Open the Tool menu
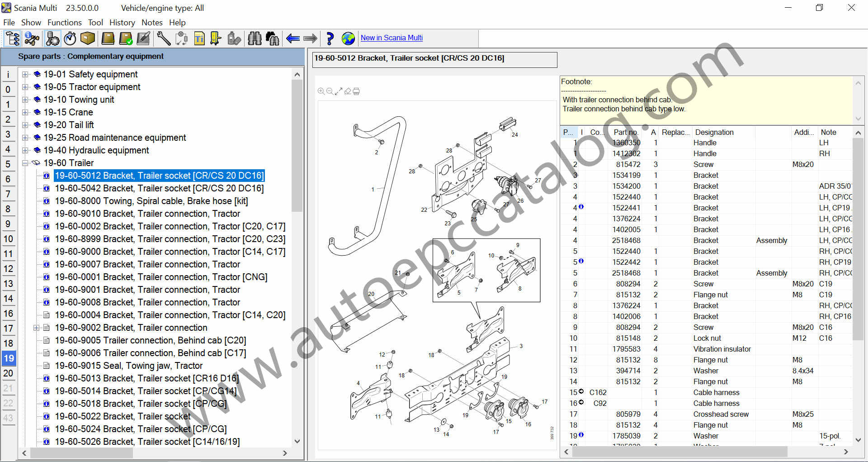This screenshot has width=868, height=462. [95, 23]
